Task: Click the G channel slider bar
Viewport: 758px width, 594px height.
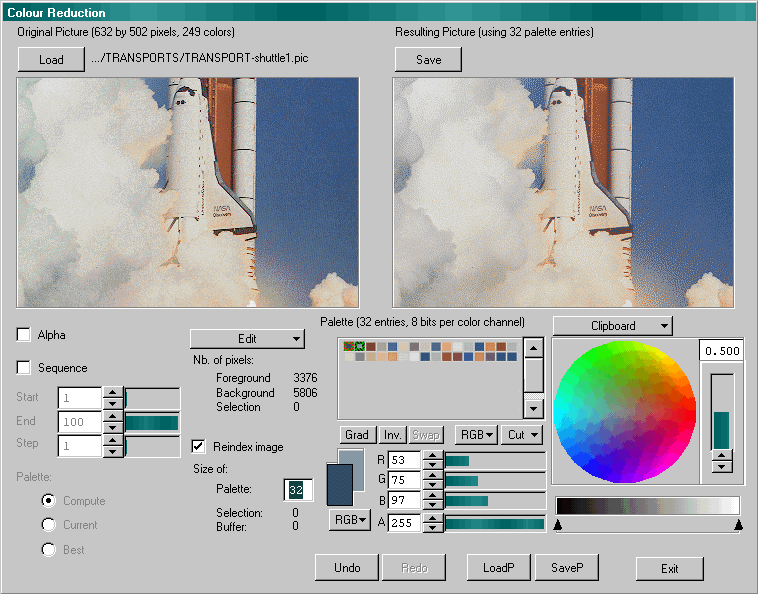Action: point(496,480)
